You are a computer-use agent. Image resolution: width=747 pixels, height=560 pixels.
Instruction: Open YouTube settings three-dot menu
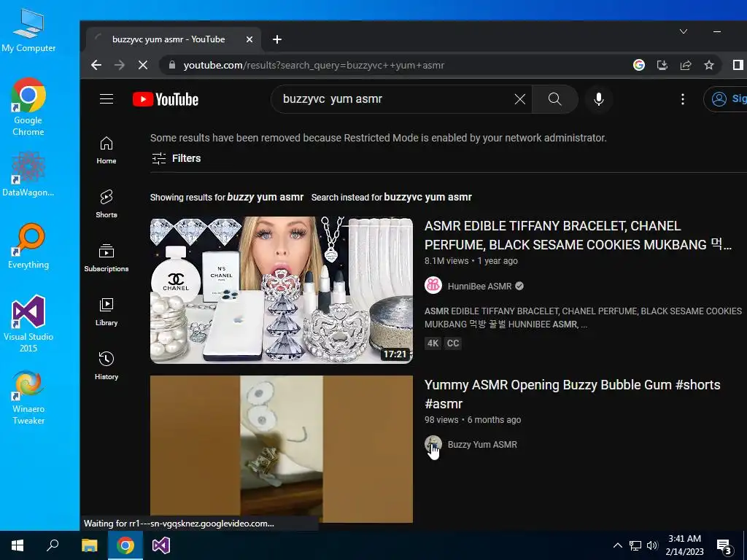point(683,99)
